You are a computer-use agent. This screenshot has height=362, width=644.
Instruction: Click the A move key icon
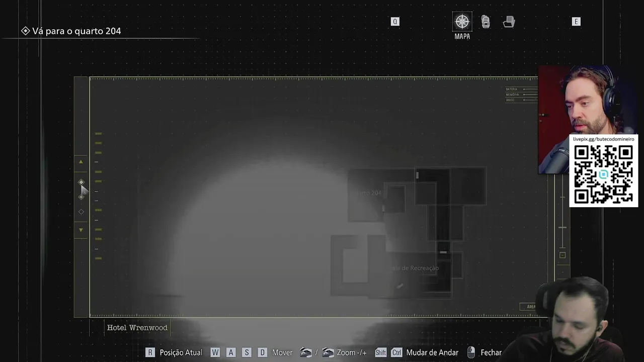[x=231, y=352]
